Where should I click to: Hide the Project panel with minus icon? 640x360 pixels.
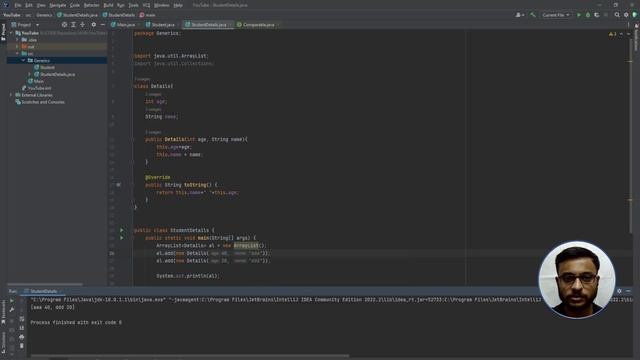102,24
